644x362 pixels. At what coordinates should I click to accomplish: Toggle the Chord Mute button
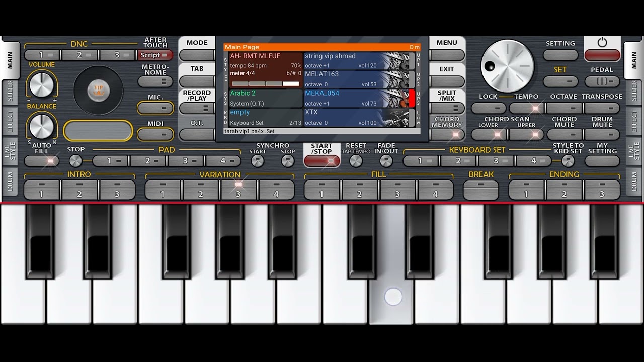point(565,135)
